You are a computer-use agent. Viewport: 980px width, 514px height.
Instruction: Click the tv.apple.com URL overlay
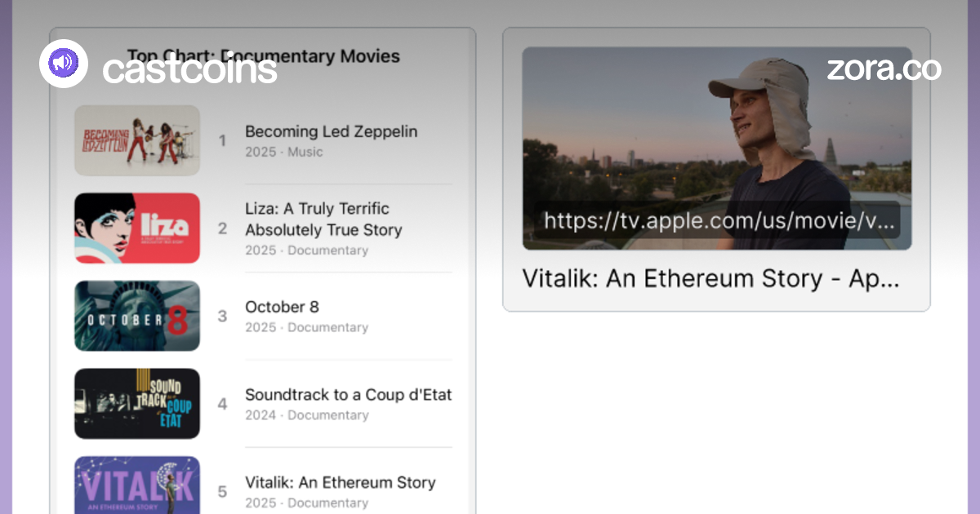tap(717, 221)
